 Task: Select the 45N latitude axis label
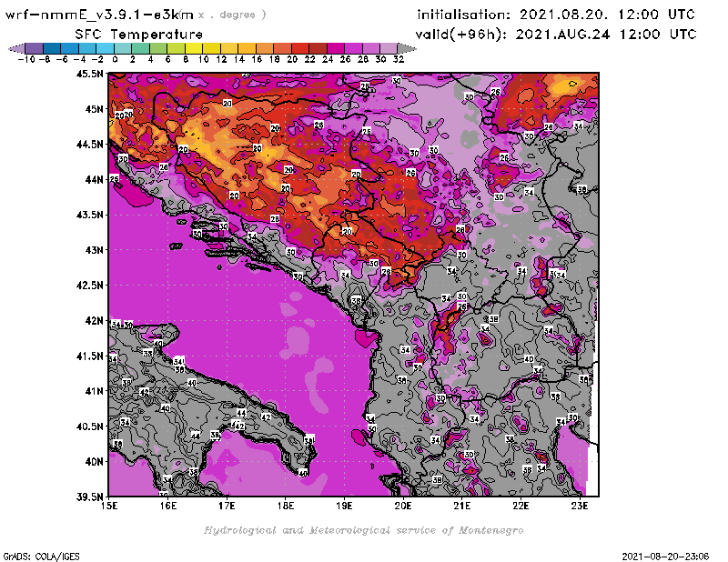(x=94, y=109)
